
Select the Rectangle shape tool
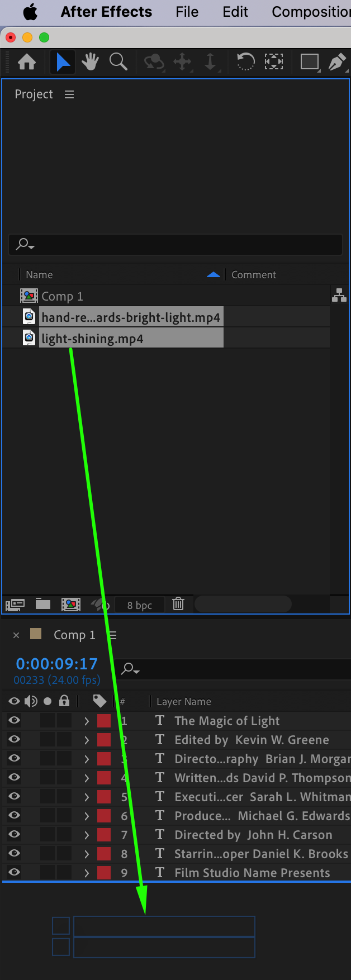tap(309, 62)
